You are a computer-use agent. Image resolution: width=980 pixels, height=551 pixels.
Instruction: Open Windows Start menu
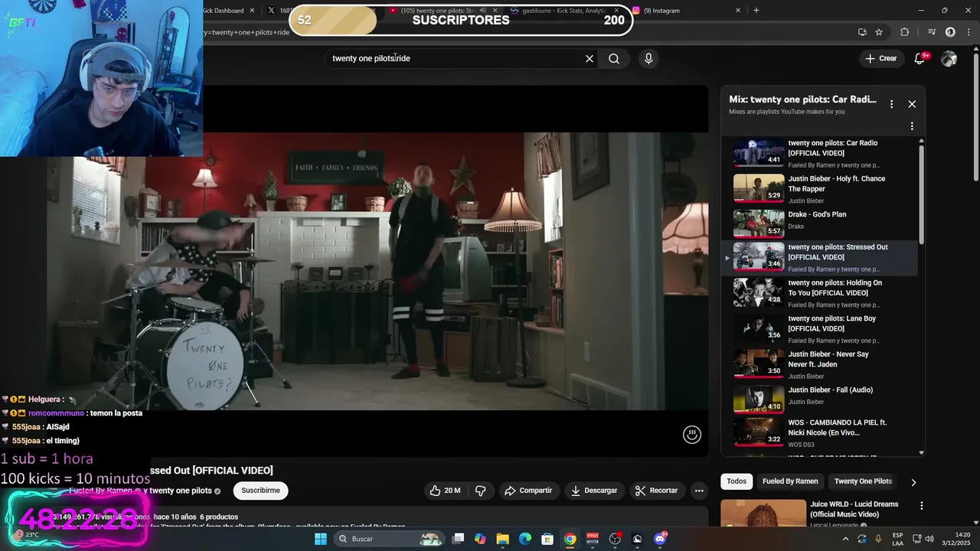(x=321, y=539)
